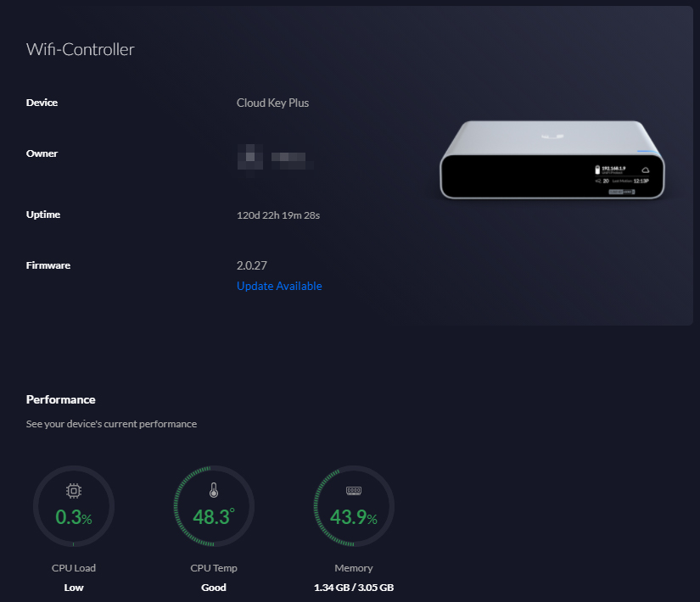700x602 pixels.
Task: Click the Memory 43.9% gauge
Action: [354, 506]
